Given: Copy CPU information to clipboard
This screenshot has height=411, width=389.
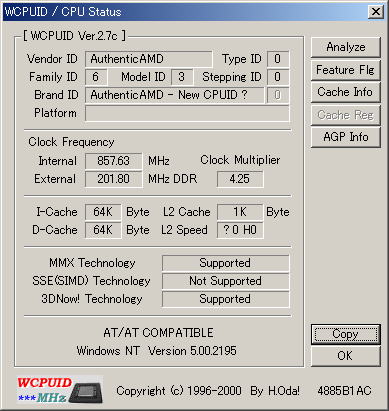Looking at the screenshot, I should click(x=346, y=334).
